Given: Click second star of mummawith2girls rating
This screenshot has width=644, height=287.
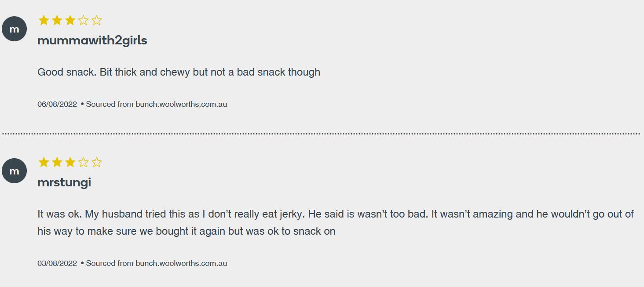Looking at the screenshot, I should point(57,20).
